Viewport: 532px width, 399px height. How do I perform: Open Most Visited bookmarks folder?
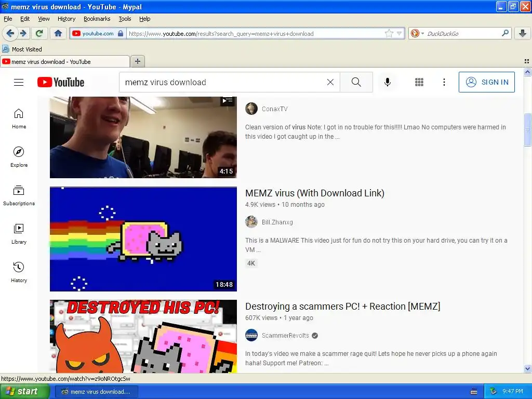[x=22, y=49]
